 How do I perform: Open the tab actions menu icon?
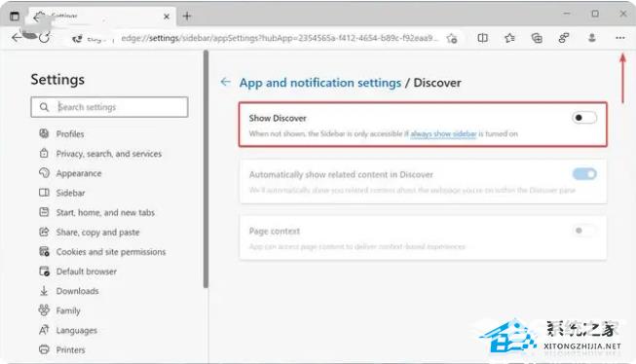pos(15,17)
